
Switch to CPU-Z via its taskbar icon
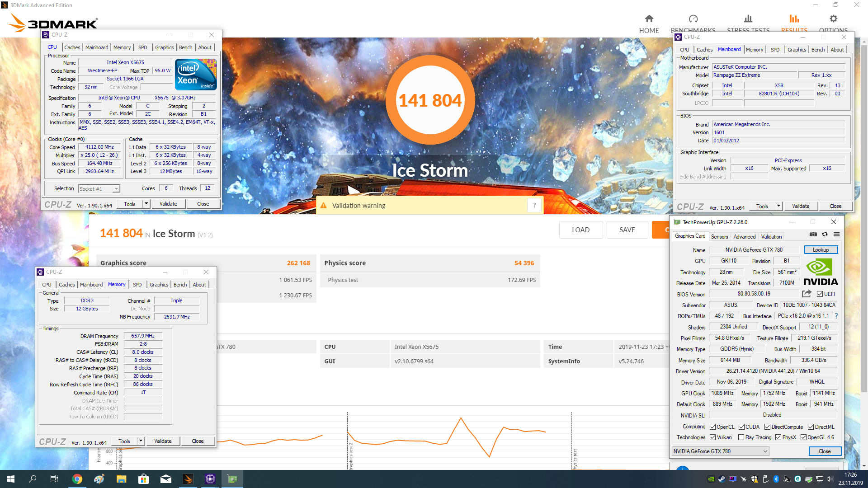pos(210,479)
